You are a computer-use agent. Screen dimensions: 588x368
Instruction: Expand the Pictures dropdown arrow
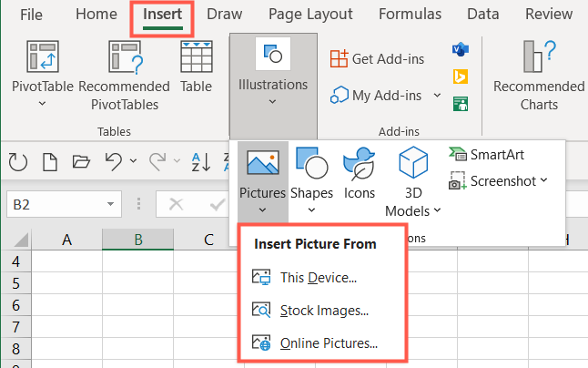click(263, 210)
